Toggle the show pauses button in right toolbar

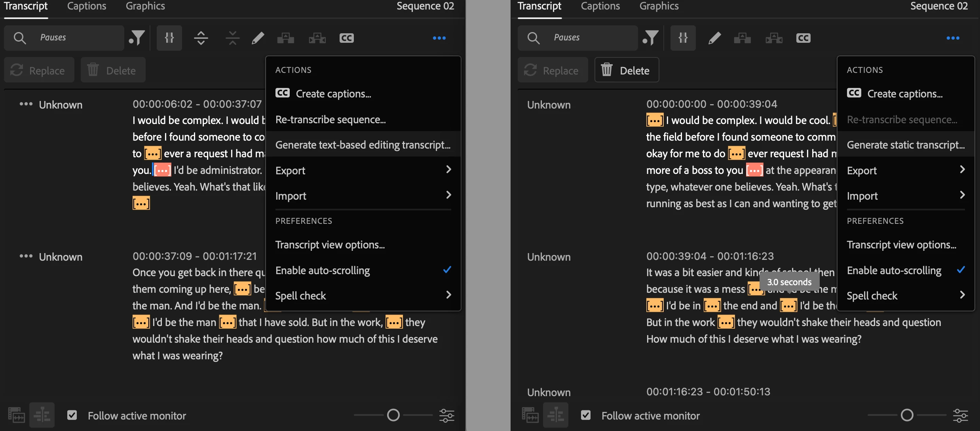(x=683, y=38)
